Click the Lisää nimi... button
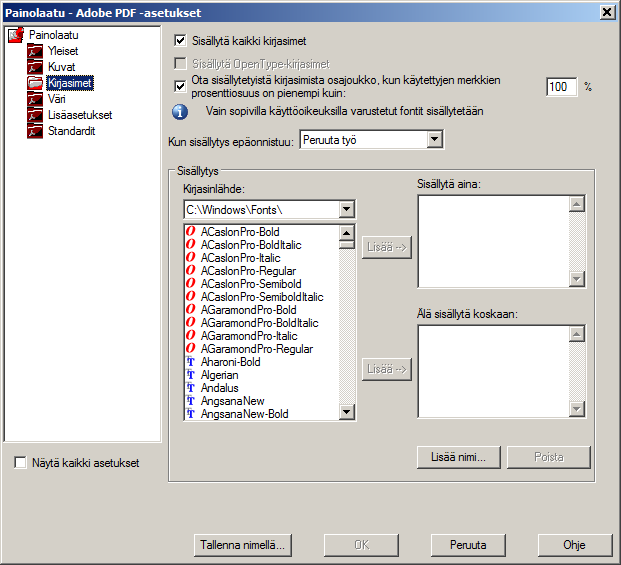Image resolution: width=621 pixels, height=565 pixels. [x=459, y=457]
